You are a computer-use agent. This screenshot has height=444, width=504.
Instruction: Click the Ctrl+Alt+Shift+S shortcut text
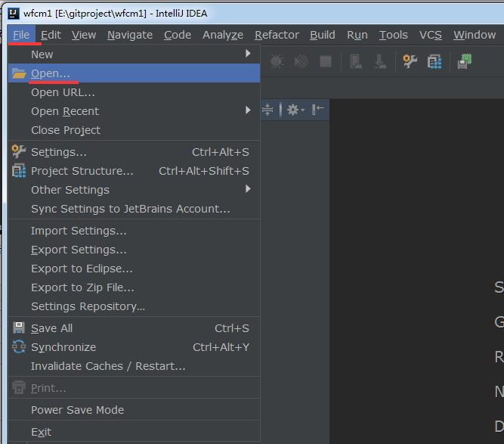click(x=204, y=171)
